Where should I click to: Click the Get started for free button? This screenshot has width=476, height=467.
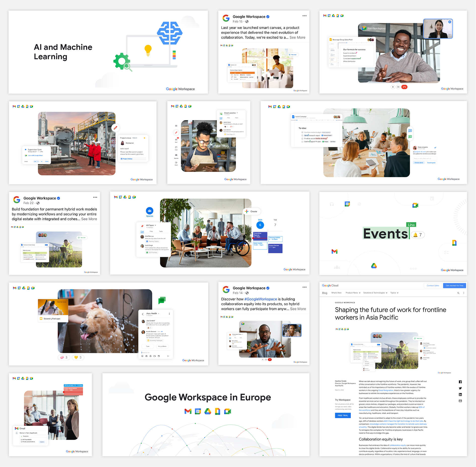454,285
